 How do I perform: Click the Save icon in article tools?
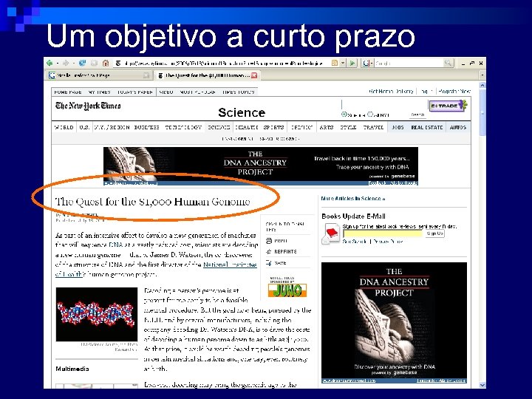click(x=269, y=262)
